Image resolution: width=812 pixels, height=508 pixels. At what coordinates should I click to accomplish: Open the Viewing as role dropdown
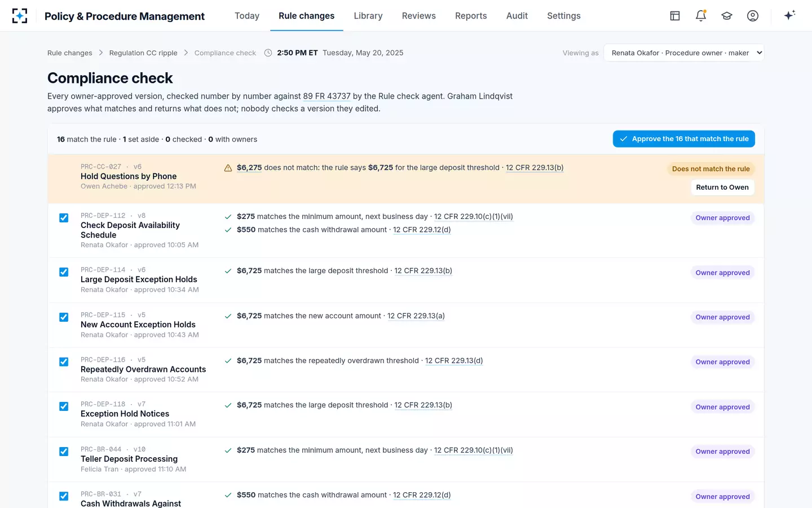click(683, 53)
